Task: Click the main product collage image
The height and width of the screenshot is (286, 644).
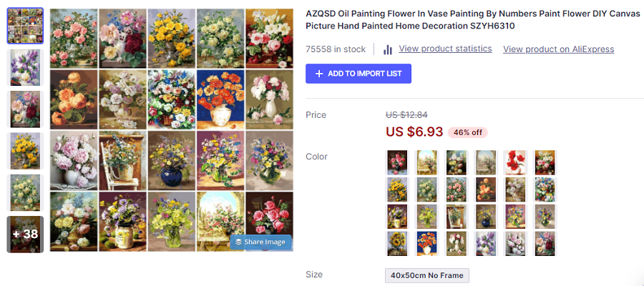Action: pos(172,130)
